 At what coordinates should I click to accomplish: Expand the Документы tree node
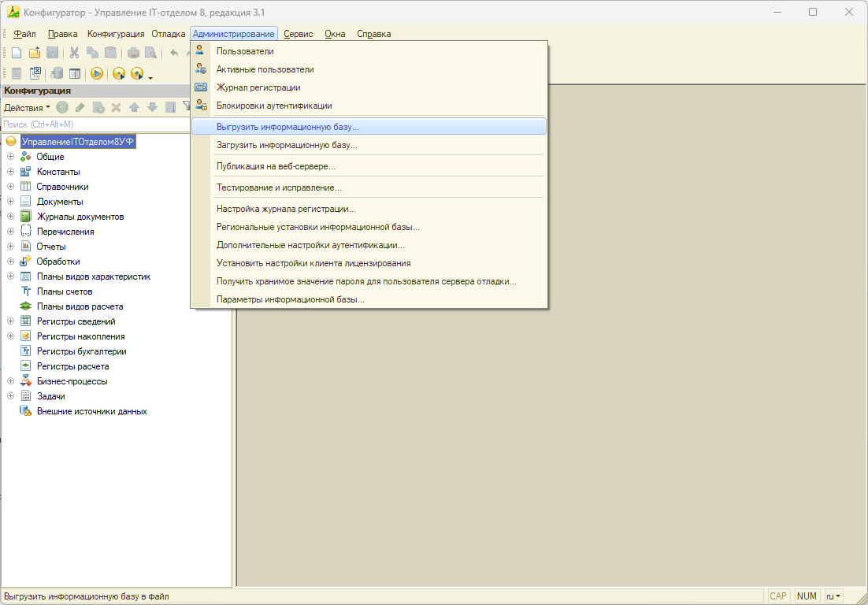click(x=11, y=202)
